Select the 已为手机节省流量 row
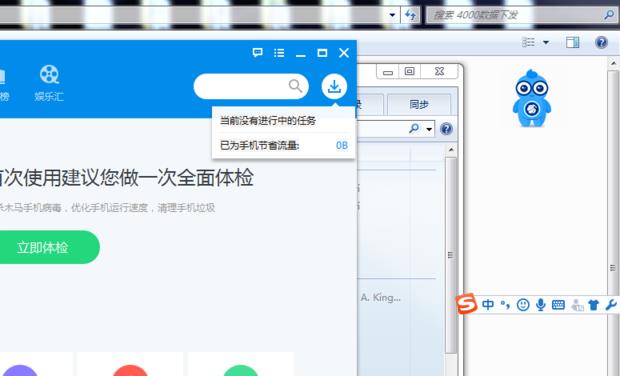This screenshot has width=620, height=376. (284, 145)
